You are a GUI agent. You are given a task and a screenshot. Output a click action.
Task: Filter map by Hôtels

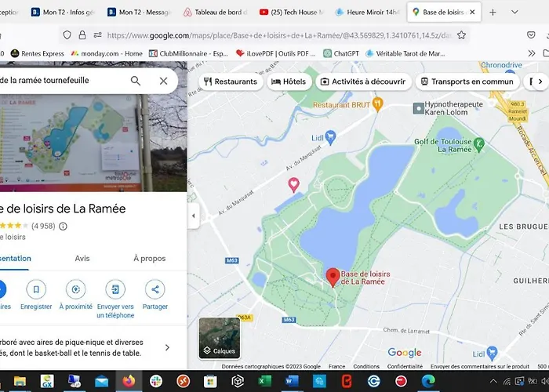click(x=289, y=82)
